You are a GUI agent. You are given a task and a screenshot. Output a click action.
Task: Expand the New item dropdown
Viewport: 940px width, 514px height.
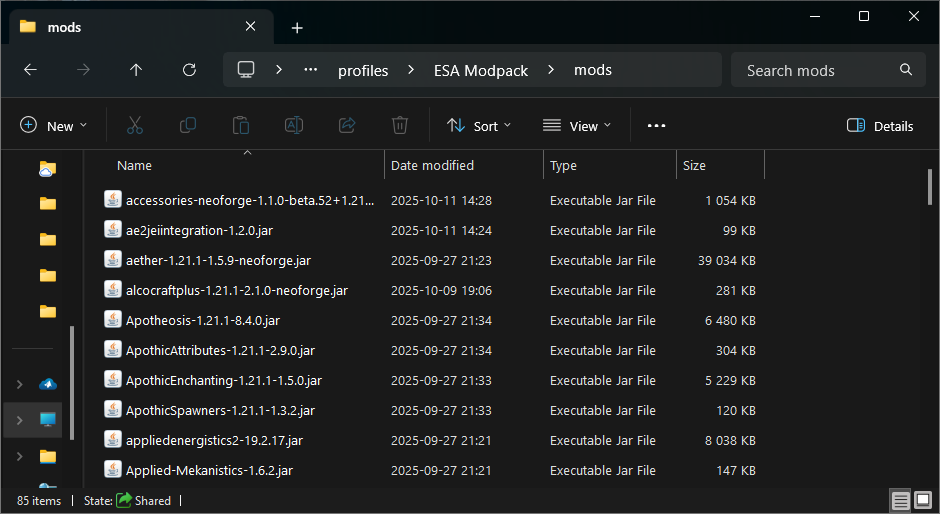pos(54,126)
